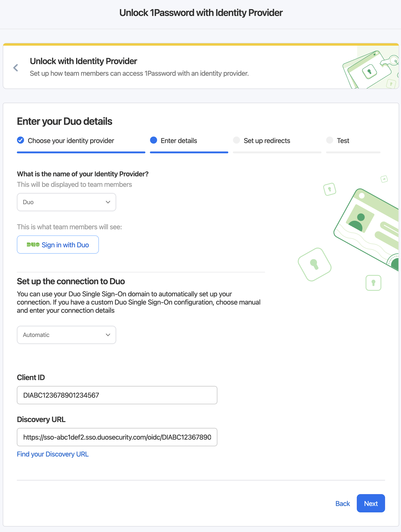
Task: Click the Duo logo inside the sign-in preview
Action: pos(33,245)
